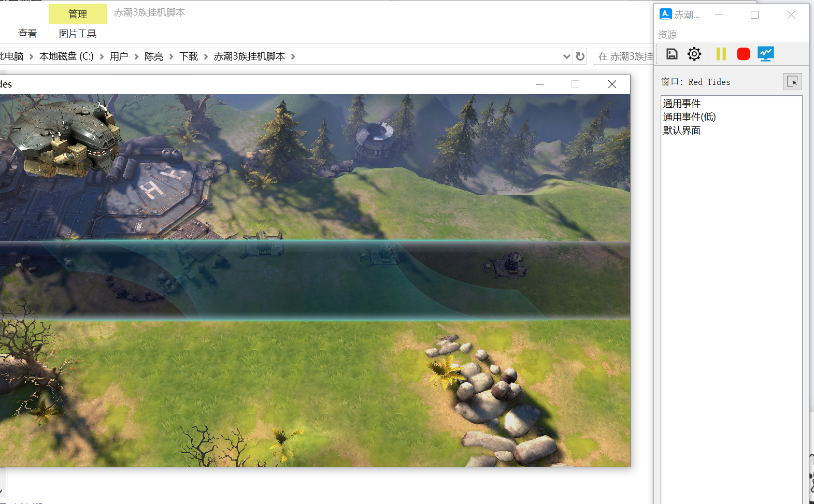Click the save icon in script toolbar

tap(672, 54)
